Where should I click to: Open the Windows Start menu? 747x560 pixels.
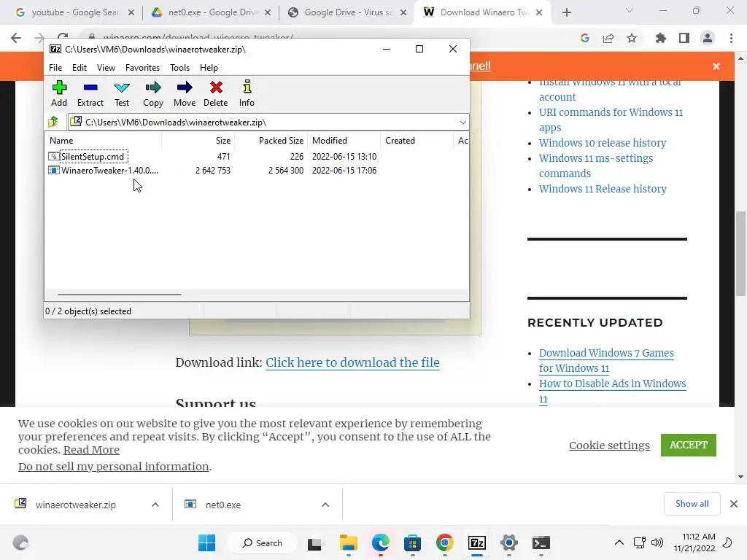click(206, 542)
